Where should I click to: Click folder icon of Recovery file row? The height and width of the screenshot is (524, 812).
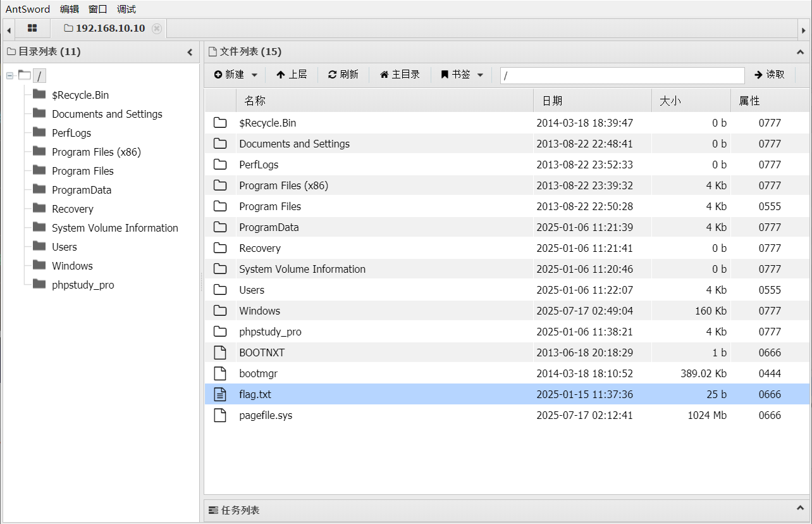coord(220,248)
